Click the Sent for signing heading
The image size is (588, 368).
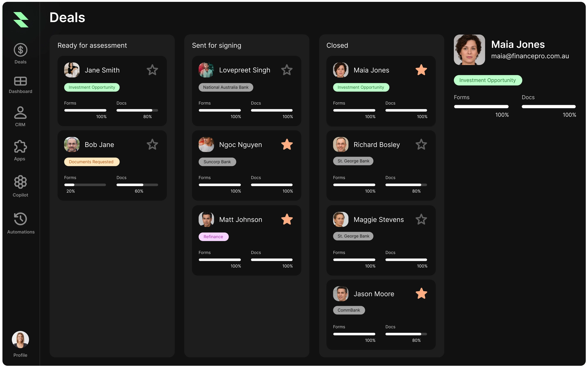216,46
